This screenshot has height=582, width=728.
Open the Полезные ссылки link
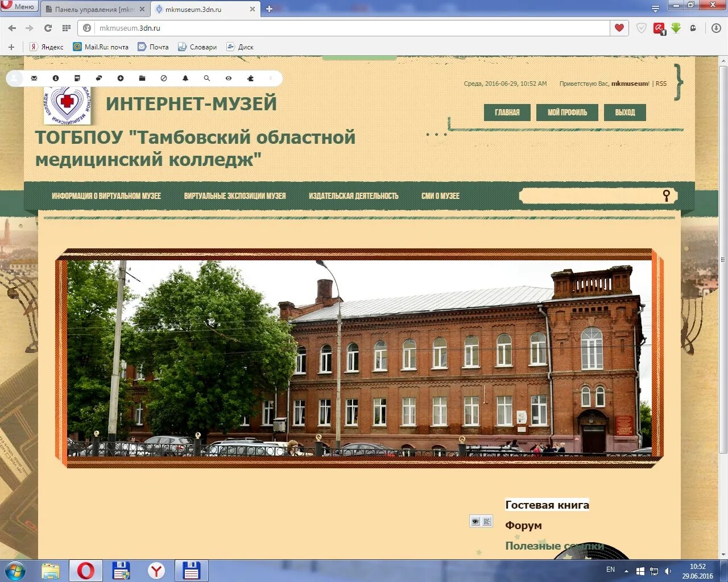click(x=555, y=546)
